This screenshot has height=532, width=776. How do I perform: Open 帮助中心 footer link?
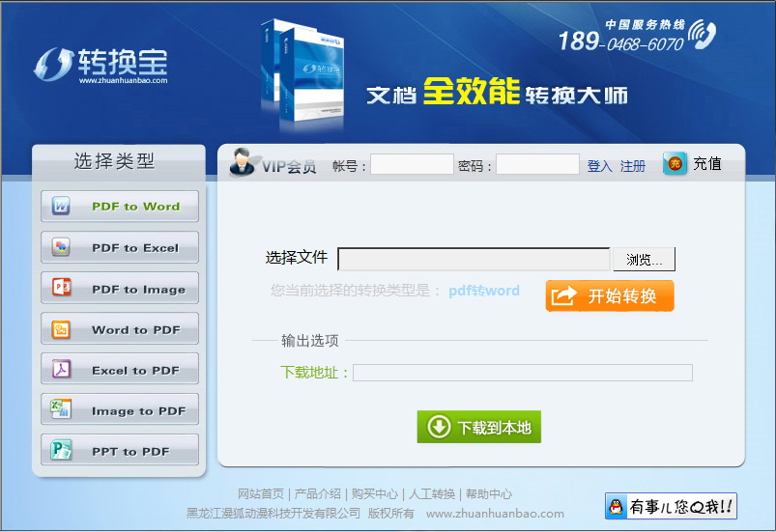coord(488,494)
